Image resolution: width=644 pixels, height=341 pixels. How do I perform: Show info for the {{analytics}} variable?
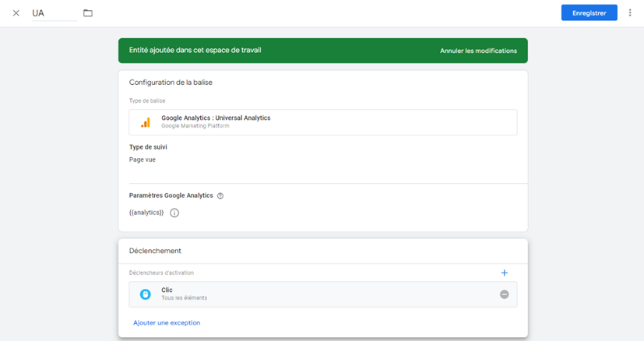point(174,213)
